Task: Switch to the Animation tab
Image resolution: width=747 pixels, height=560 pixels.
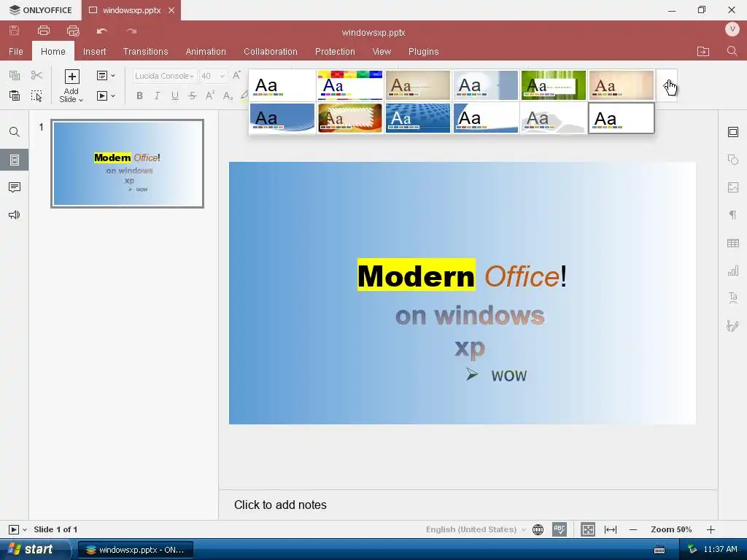Action: point(206,52)
